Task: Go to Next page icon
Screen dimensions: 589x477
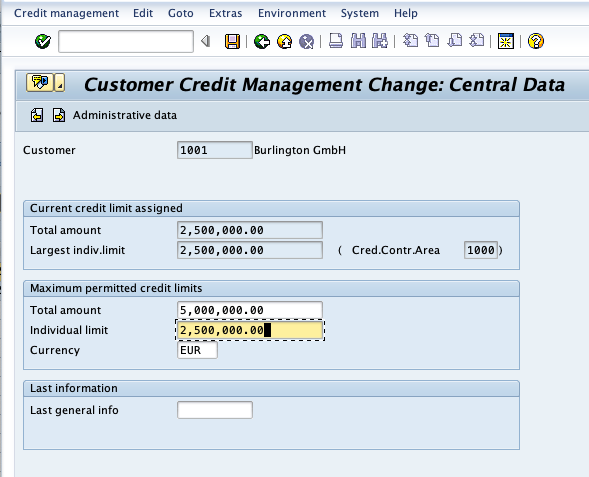Action: click(455, 41)
